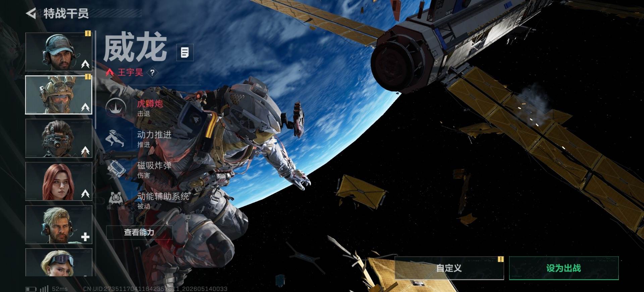The width and height of the screenshot is (644, 292).
Task: Choose the blond bearded medic operator
Action: [x=59, y=224]
